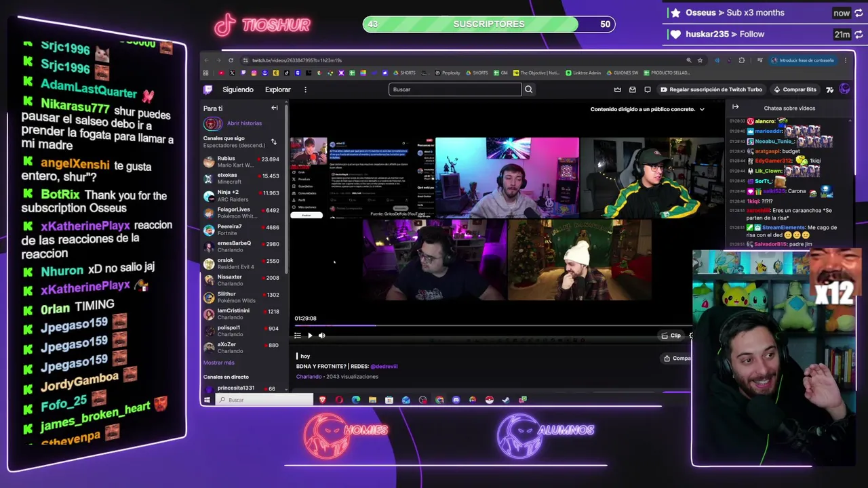Viewport: 868px width, 488px height.
Task: Open the Silithur Pokémon Wilds channel
Action: [x=241, y=298]
